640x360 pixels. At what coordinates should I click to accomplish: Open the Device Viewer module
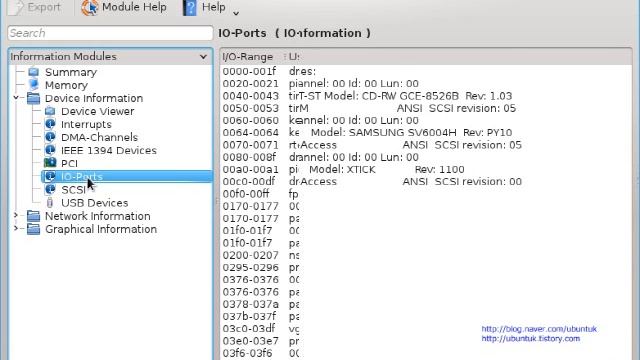98,111
